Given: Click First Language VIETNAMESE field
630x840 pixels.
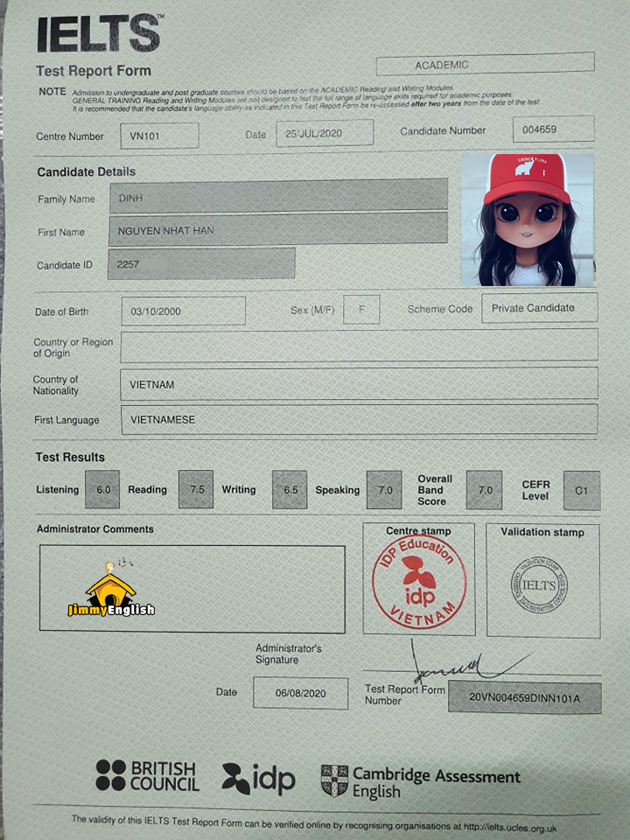Looking at the screenshot, I should click(x=360, y=419).
